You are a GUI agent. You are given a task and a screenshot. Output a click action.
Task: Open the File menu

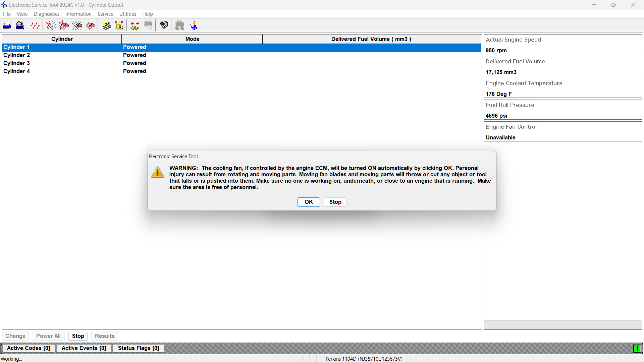click(7, 14)
